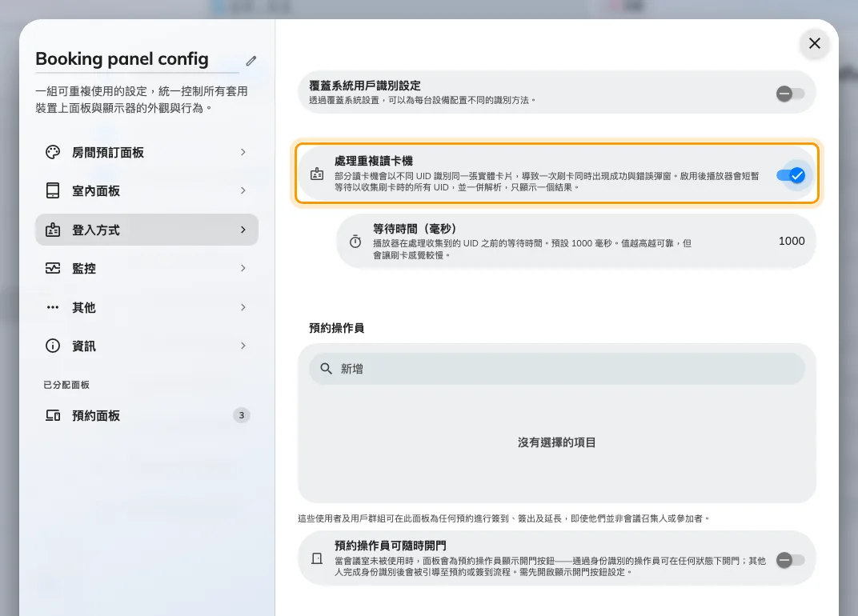The height and width of the screenshot is (616, 858).
Task: Click the magnifier icon in the 新增 search box
Action: [x=326, y=369]
